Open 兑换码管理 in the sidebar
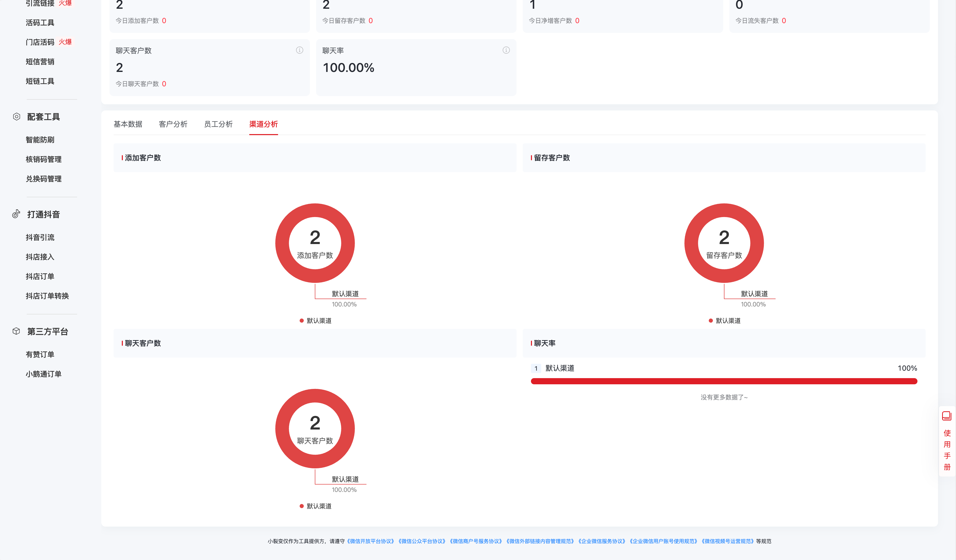 44,179
